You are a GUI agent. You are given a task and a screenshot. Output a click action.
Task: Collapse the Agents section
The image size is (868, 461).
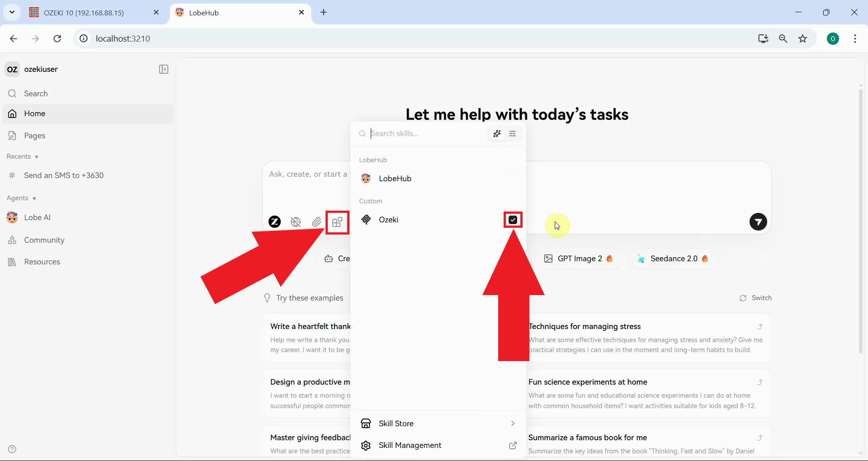click(21, 198)
